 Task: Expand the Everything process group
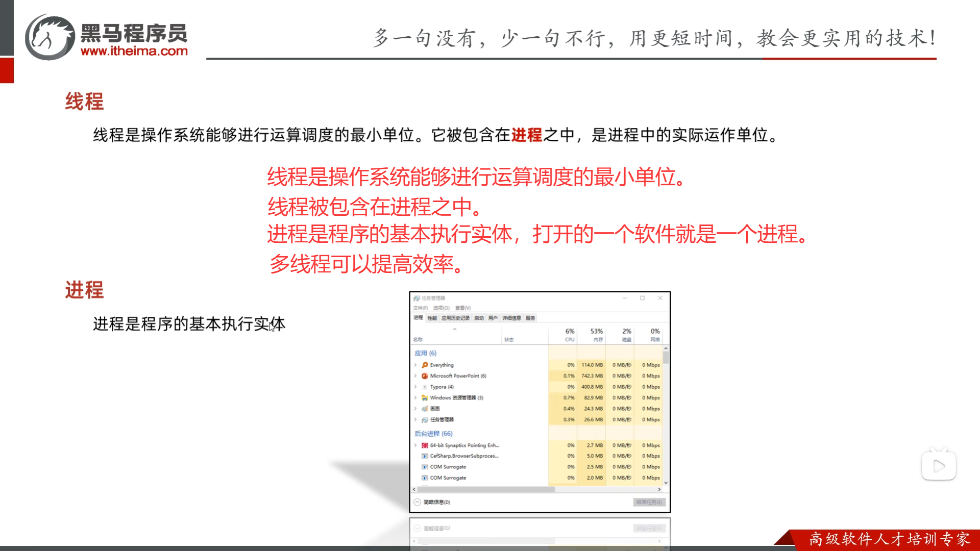pyautogui.click(x=415, y=365)
